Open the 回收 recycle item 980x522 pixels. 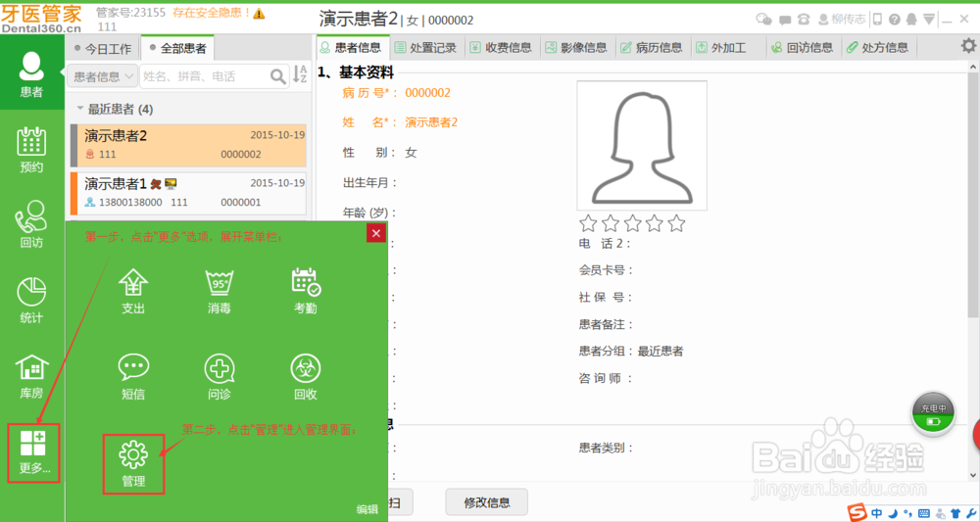306,377
